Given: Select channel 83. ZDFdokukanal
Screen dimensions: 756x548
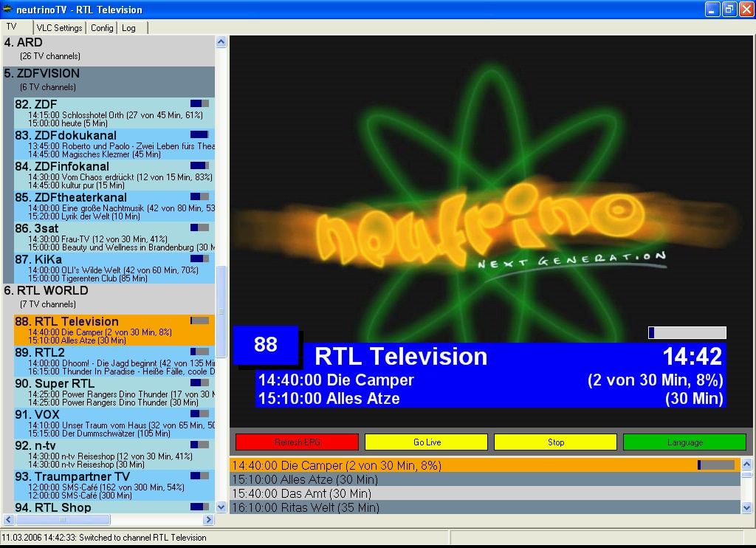Looking at the screenshot, I should tap(114, 144).
